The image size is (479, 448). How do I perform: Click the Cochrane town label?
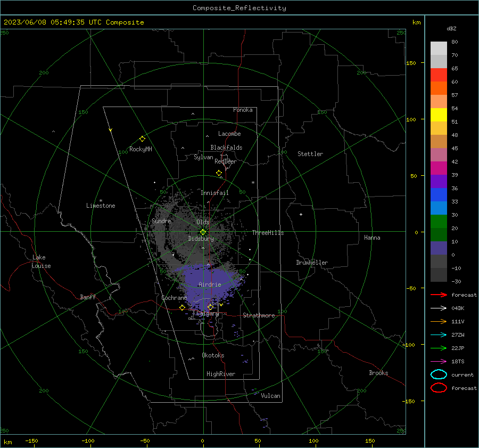tap(174, 298)
